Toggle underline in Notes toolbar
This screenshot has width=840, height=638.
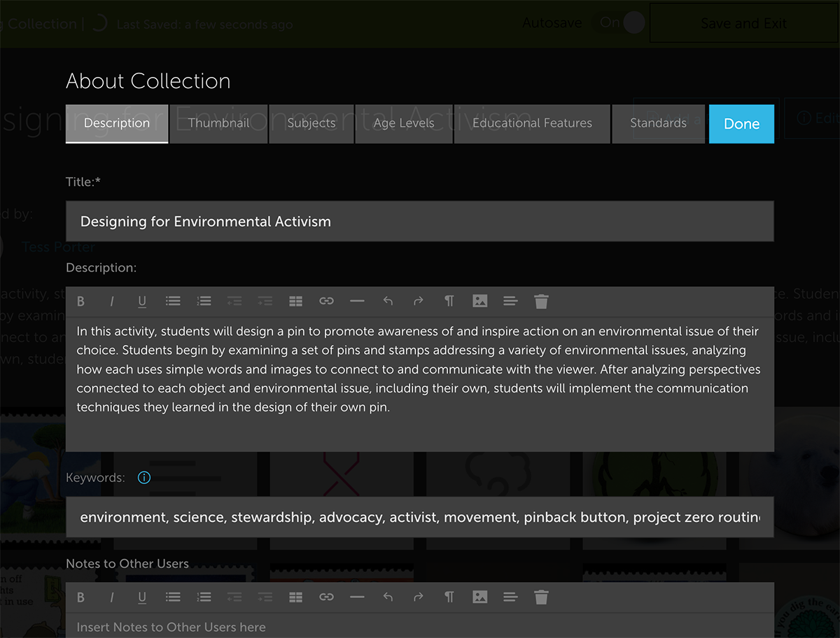[x=142, y=597]
